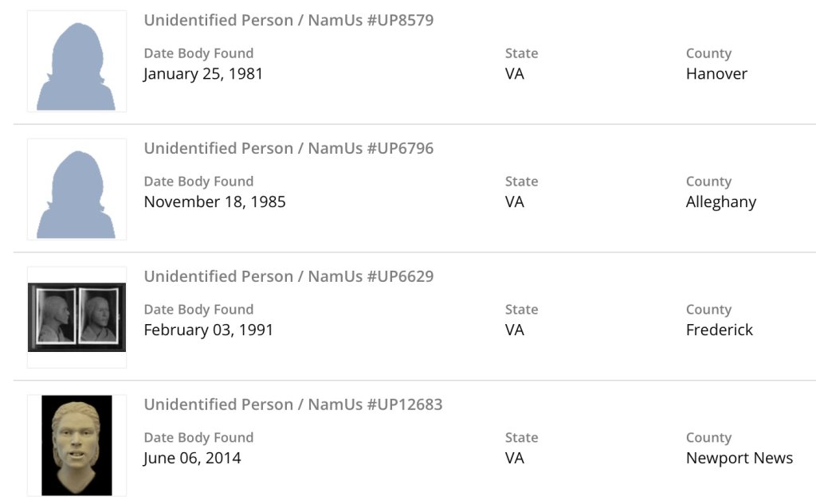
Task: Open the facial reconstruction thumbnail for UP12683
Action: point(76,445)
